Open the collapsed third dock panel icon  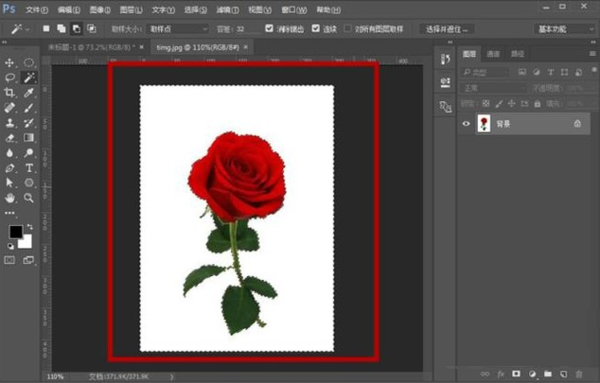coord(445,107)
